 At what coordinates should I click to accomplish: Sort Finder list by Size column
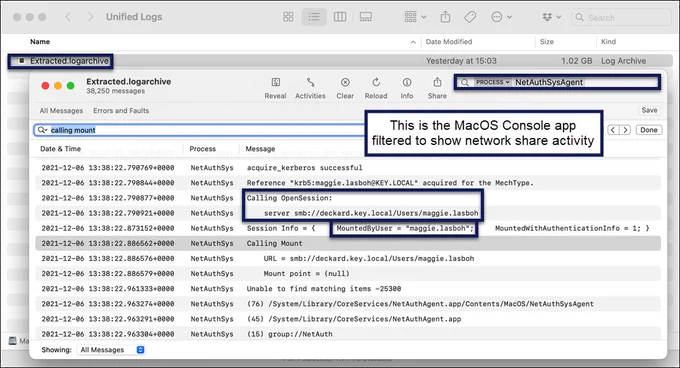pos(547,42)
